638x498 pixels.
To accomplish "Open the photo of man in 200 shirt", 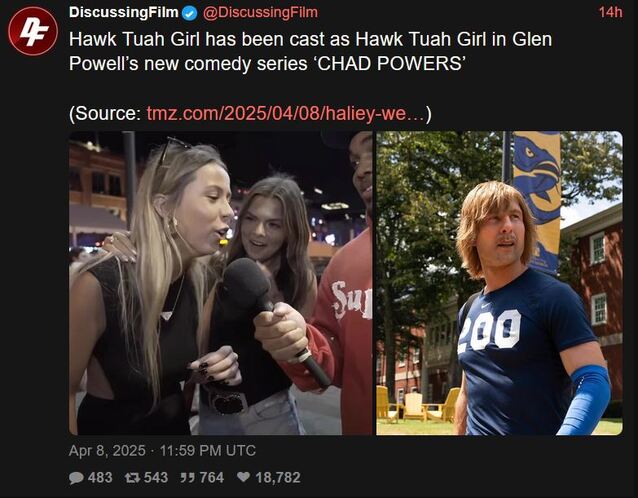I will [499, 283].
